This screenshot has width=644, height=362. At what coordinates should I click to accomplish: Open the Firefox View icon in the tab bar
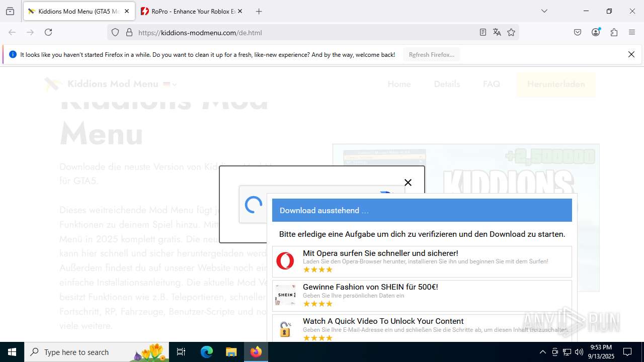click(10, 11)
